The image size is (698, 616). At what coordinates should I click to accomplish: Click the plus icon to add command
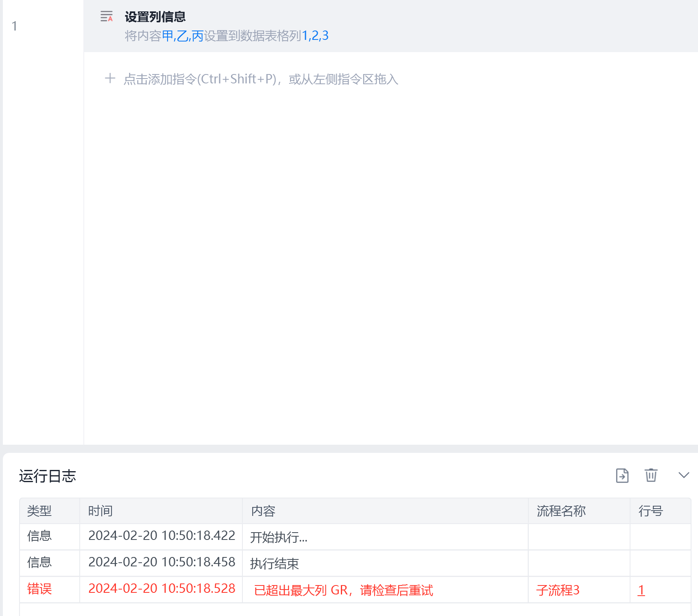click(x=110, y=78)
